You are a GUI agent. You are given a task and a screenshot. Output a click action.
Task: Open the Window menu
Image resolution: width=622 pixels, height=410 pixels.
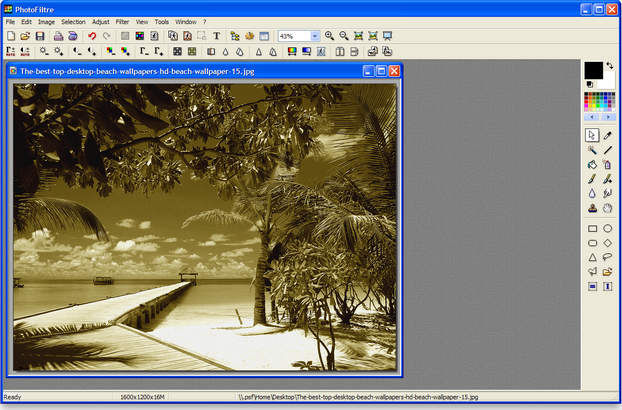[x=186, y=22]
